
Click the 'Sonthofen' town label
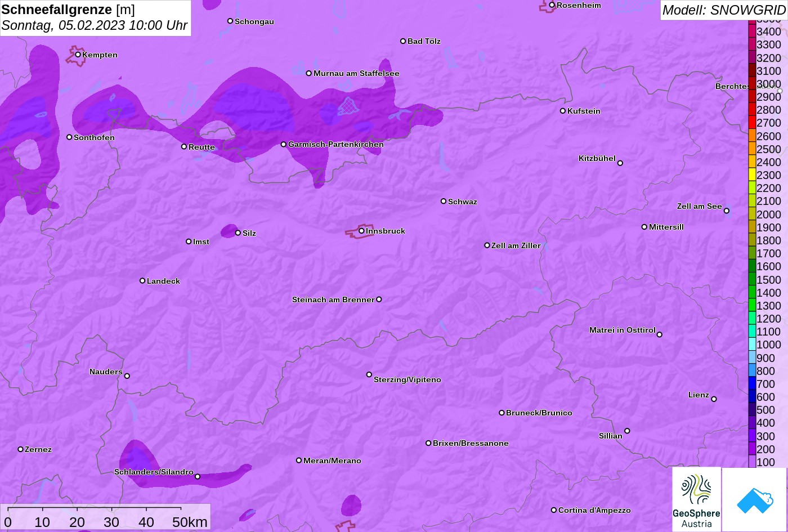point(94,137)
